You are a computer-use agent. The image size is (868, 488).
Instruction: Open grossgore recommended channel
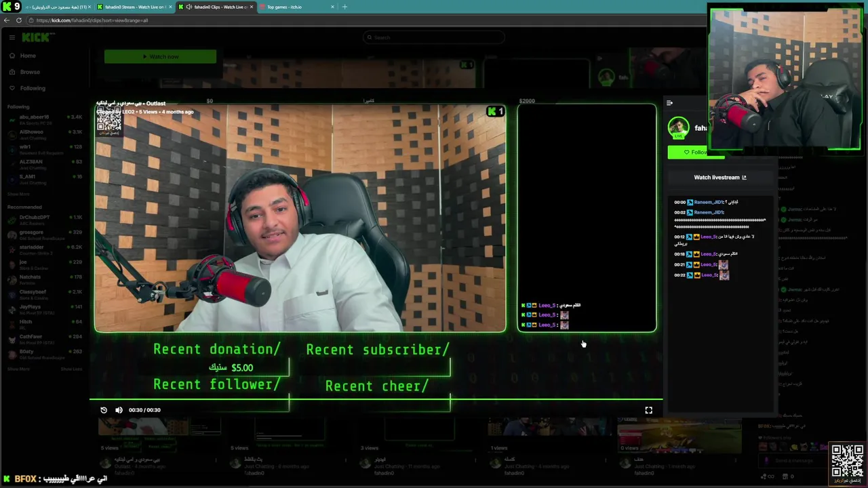(x=44, y=235)
